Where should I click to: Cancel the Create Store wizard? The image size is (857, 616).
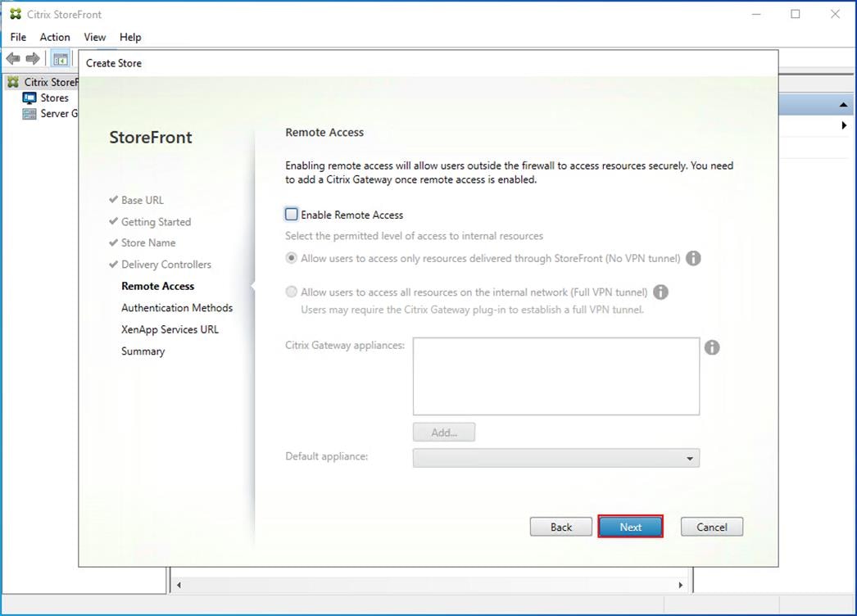[712, 527]
